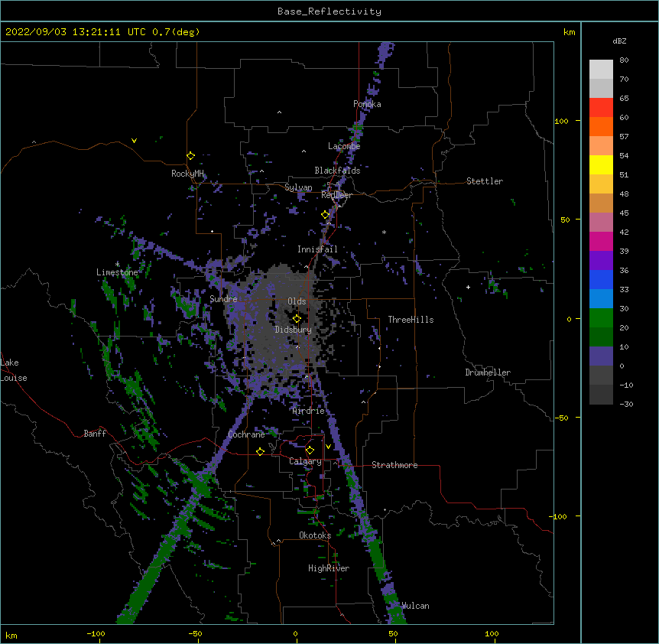Select the white asterisk marker east of Innisfail
The width and height of the screenshot is (659, 644).
(384, 232)
